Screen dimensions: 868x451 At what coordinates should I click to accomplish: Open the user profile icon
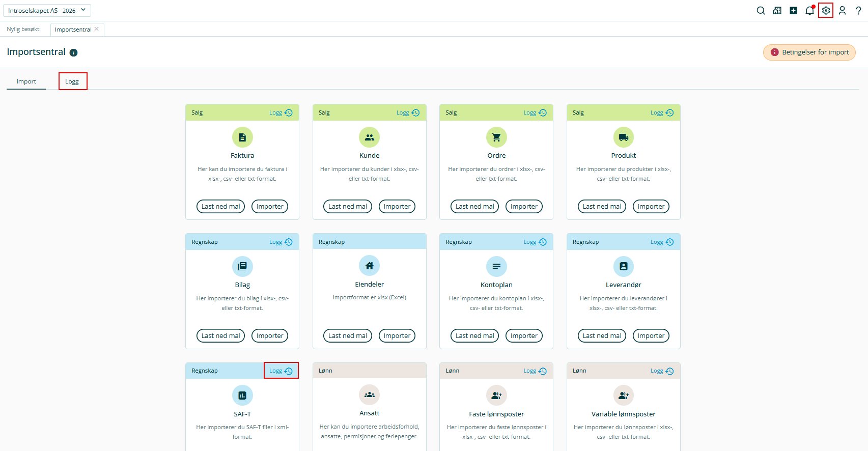[x=842, y=11]
